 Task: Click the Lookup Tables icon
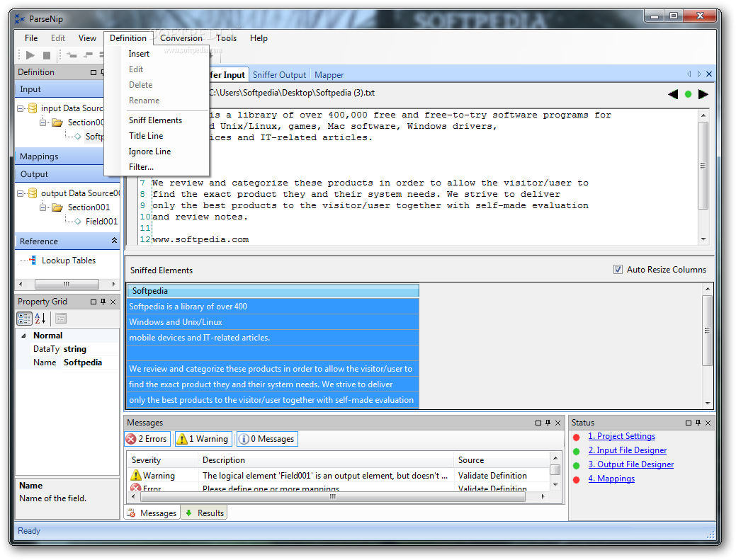[33, 261]
